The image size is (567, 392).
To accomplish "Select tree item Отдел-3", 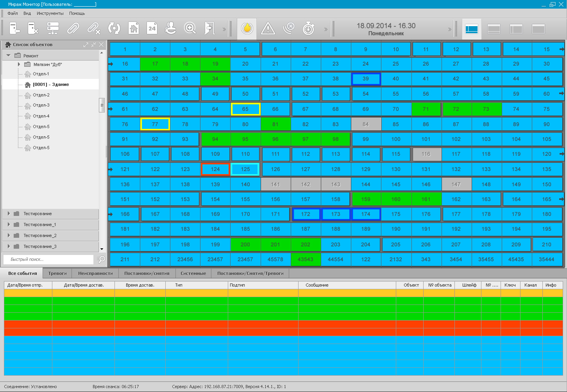I will coord(41,105).
